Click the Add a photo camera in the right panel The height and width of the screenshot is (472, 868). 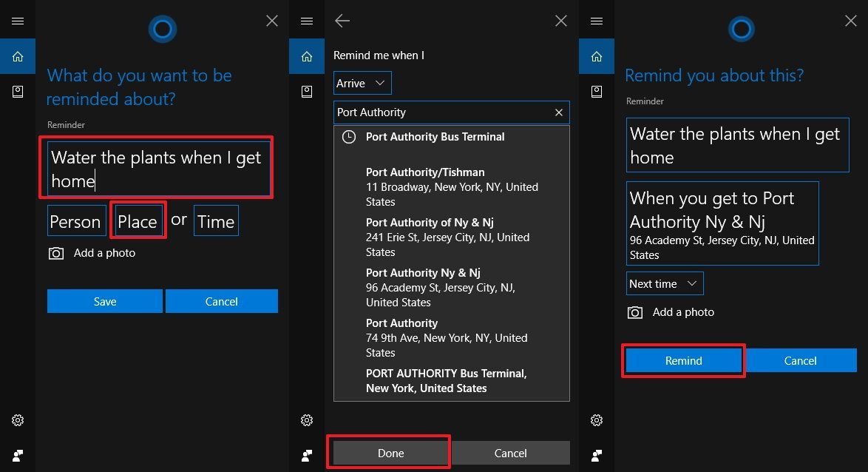634,312
